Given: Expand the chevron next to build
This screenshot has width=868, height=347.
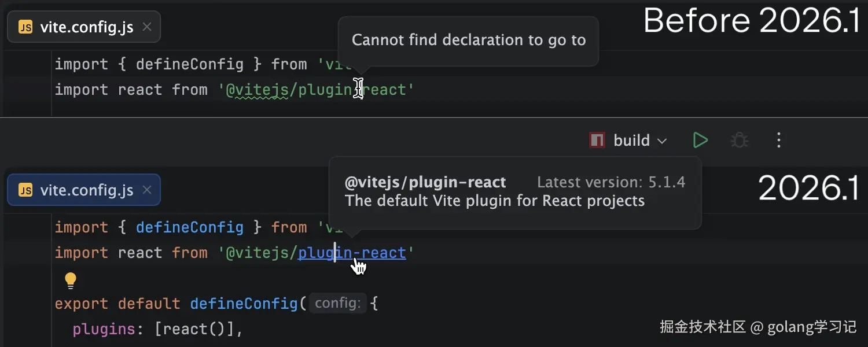Looking at the screenshot, I should coord(663,141).
